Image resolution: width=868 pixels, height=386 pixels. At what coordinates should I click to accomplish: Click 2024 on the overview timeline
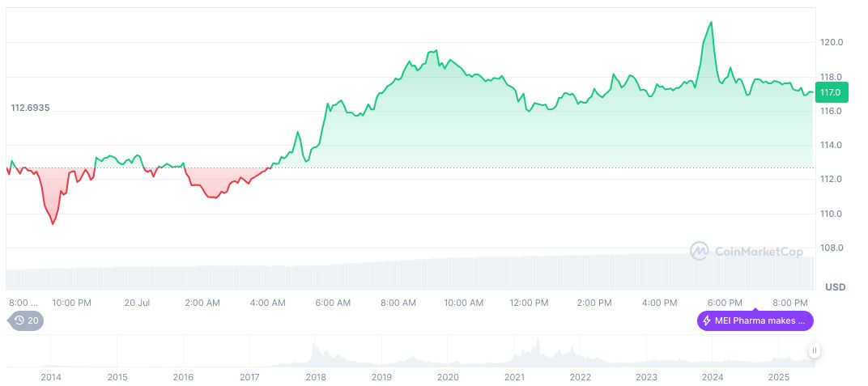click(x=713, y=377)
